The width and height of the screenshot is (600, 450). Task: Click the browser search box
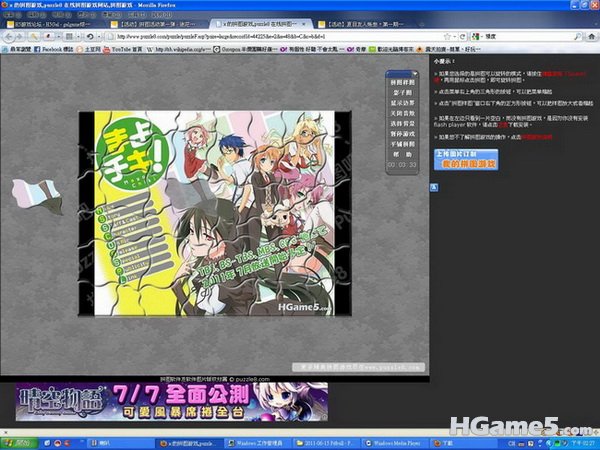pos(530,35)
